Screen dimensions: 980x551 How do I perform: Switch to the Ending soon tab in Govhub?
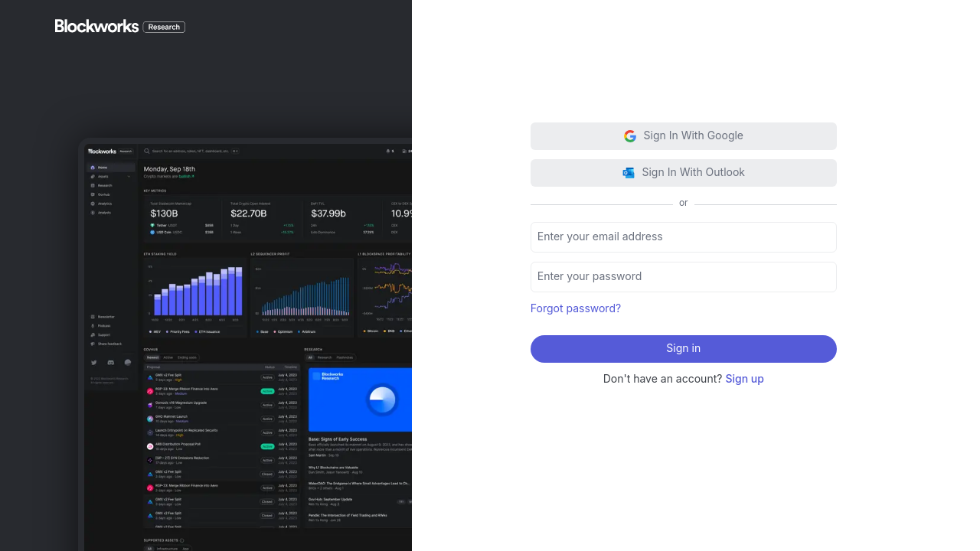pyautogui.click(x=188, y=357)
